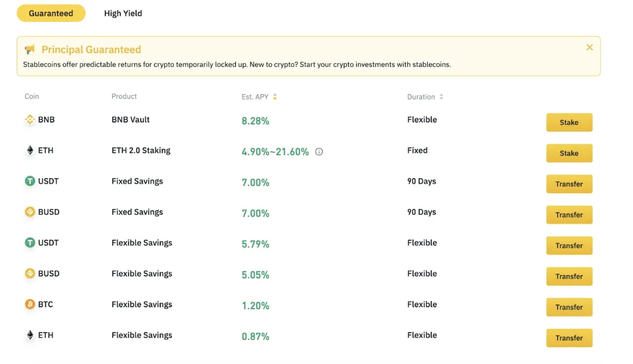Click the BTC coin icon
The width and height of the screenshot is (633, 364).
coord(30,304)
